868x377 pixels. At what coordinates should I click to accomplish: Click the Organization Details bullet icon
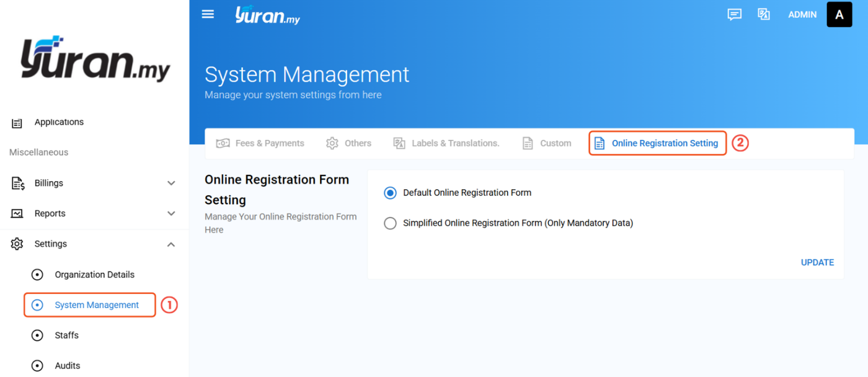tap(37, 275)
